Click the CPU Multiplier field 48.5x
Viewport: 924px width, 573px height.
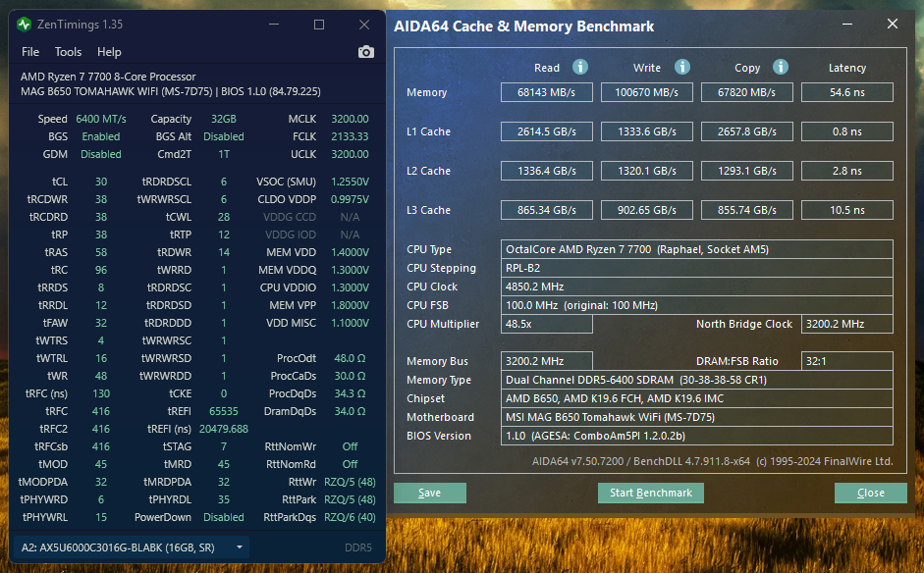546,324
